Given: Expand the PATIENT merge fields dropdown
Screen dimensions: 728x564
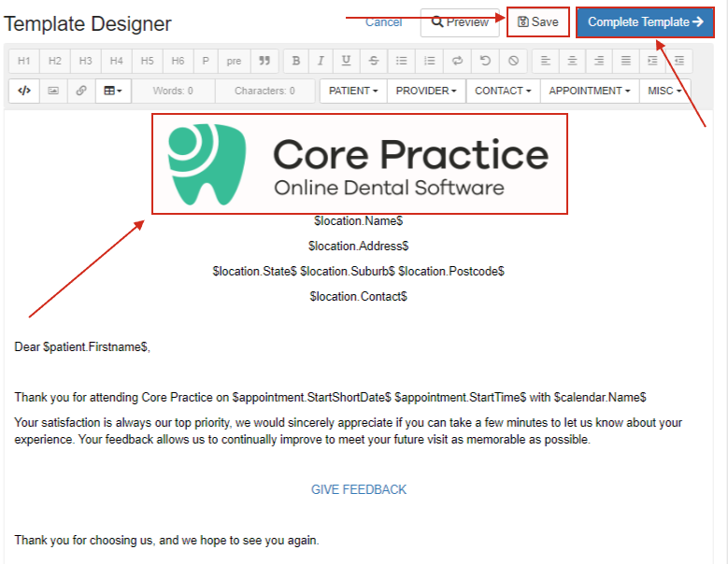Looking at the screenshot, I should coord(353,91).
